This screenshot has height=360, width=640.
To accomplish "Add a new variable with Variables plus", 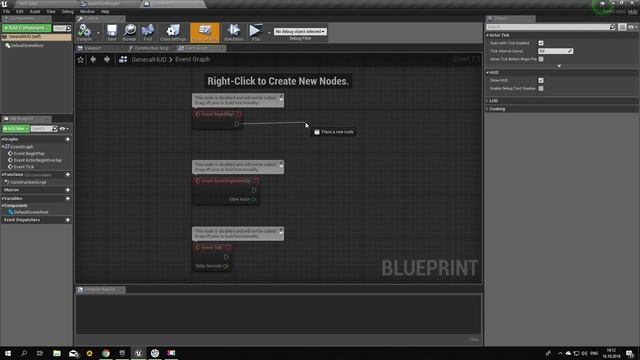I will click(x=68, y=198).
